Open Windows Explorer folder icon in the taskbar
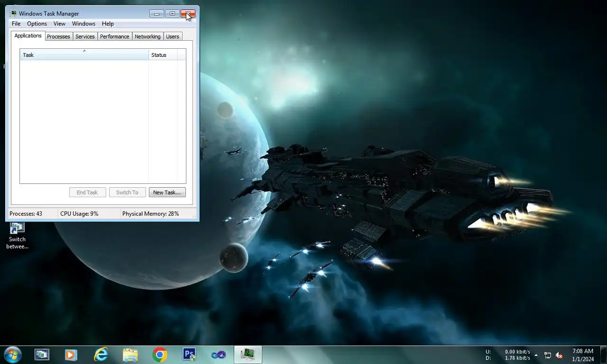The height and width of the screenshot is (364, 607). (130, 355)
